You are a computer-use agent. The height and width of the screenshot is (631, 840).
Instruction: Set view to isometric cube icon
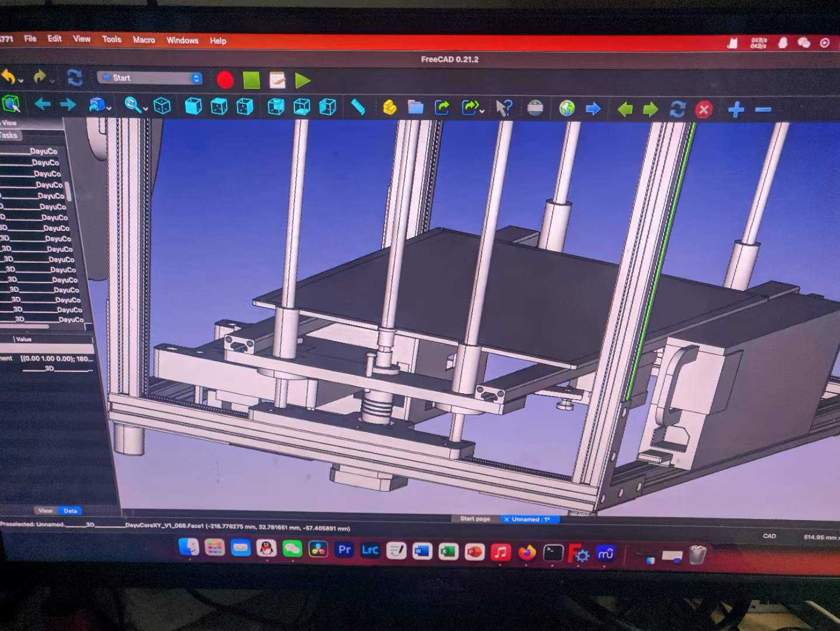click(162, 106)
